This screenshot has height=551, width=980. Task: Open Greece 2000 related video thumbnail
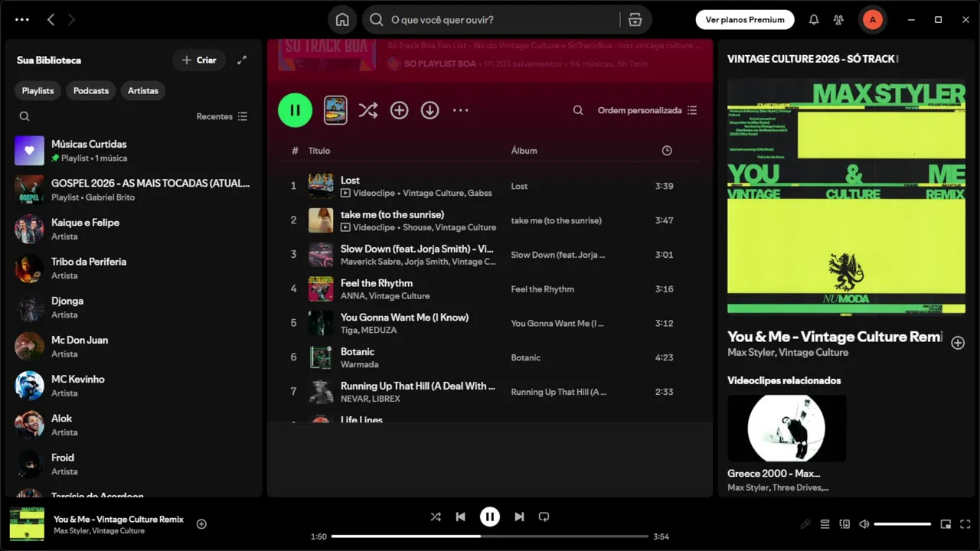point(787,428)
